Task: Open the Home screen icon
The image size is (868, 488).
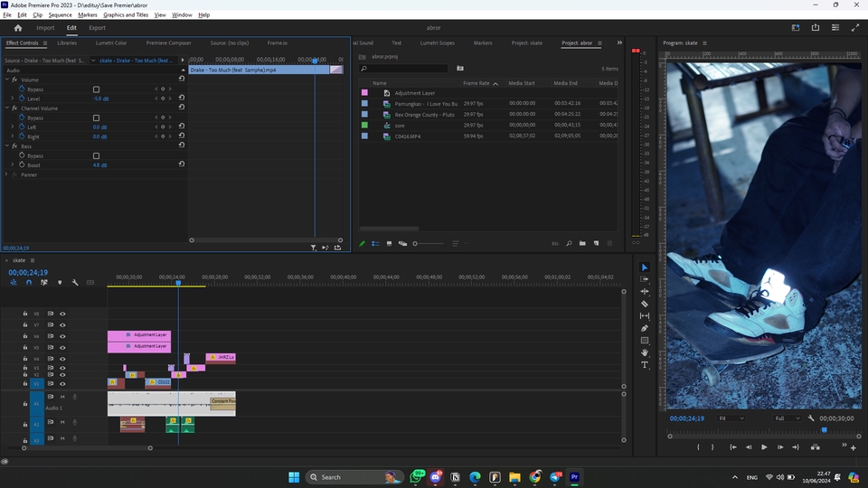Action: [18, 28]
